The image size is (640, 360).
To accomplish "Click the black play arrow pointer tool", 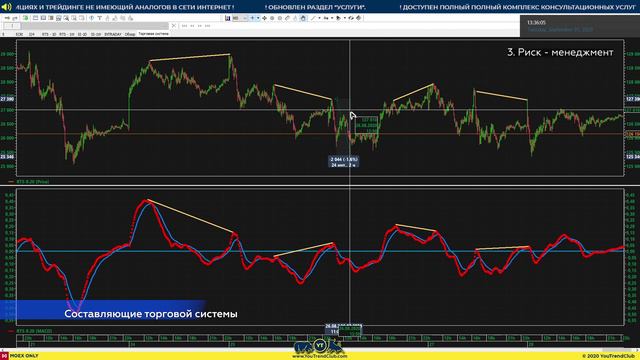I will [338, 18].
